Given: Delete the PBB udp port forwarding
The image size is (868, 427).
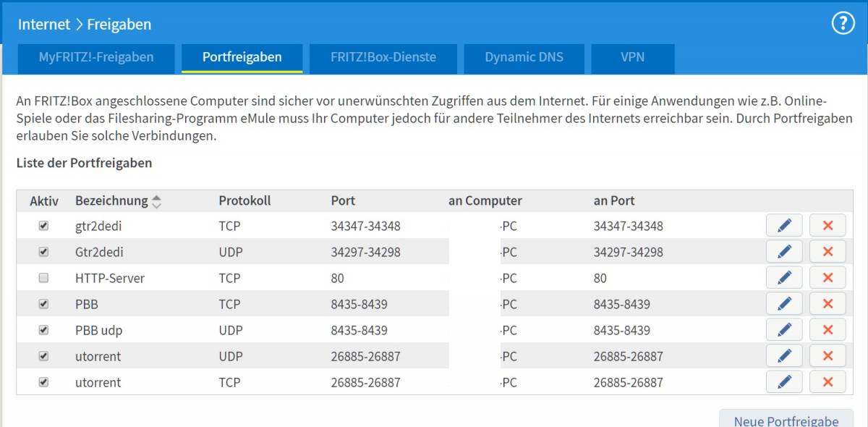Looking at the screenshot, I should point(827,330).
